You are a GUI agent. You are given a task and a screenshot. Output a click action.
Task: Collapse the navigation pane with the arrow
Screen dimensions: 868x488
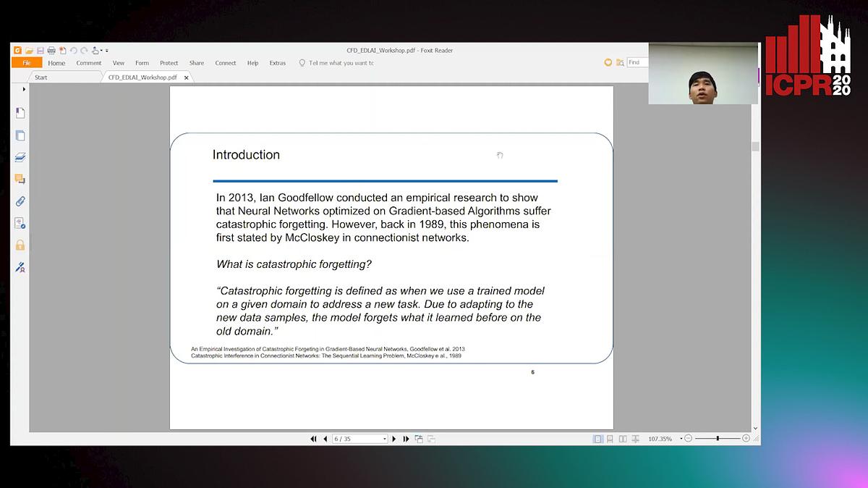coord(22,88)
